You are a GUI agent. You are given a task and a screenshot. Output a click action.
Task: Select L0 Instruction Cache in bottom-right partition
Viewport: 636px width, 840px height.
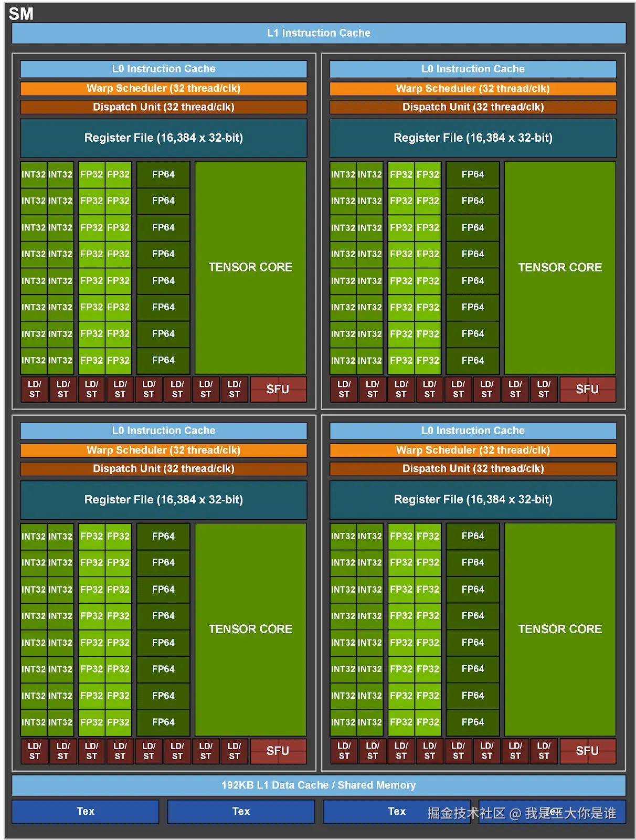(x=473, y=430)
